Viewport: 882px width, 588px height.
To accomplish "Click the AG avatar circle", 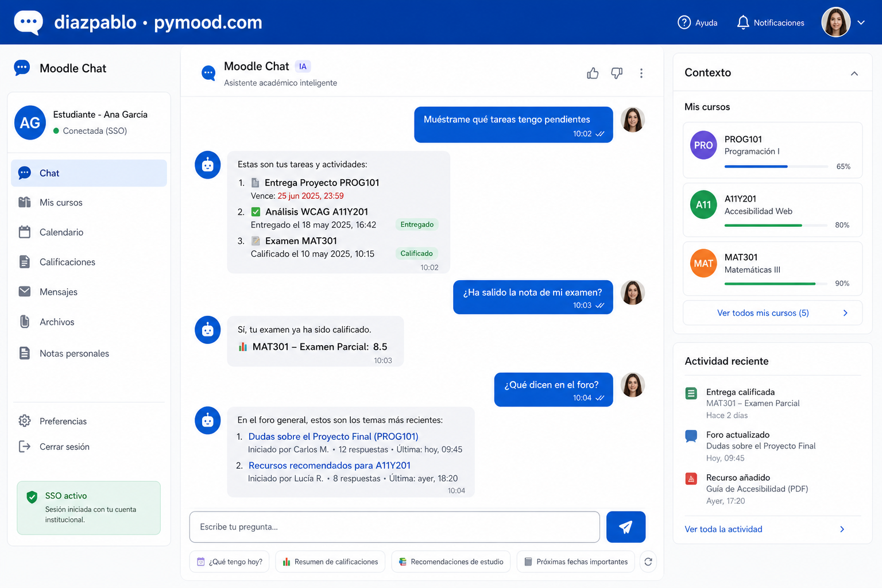I will (30, 122).
